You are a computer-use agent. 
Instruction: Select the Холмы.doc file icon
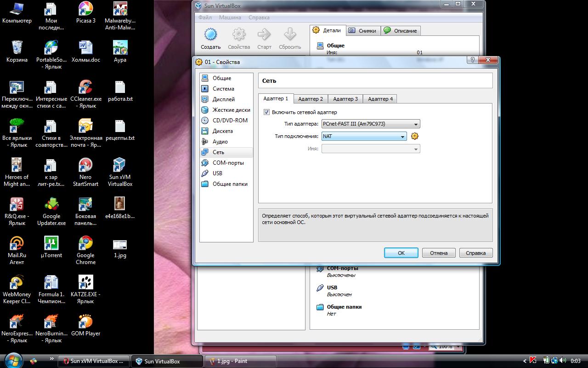coord(85,52)
